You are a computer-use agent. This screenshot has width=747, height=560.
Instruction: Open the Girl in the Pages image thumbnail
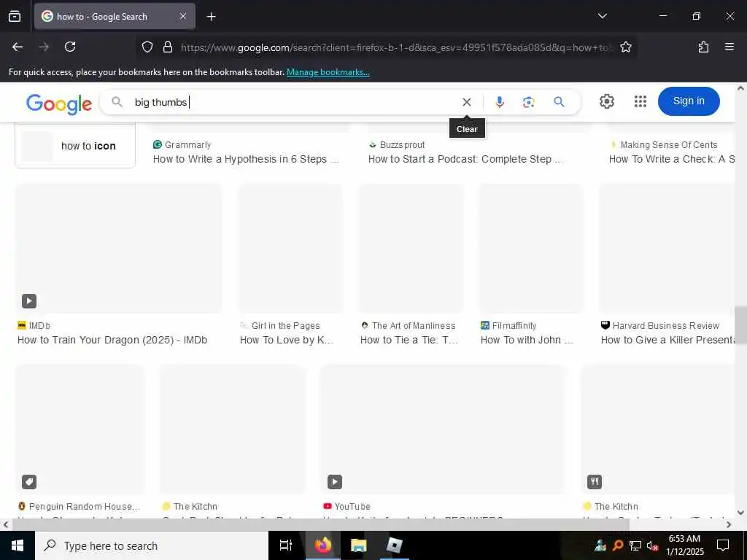290,249
